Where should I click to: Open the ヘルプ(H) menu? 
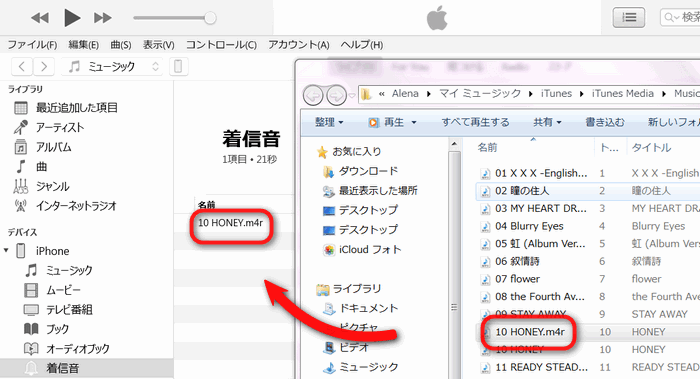click(x=362, y=45)
